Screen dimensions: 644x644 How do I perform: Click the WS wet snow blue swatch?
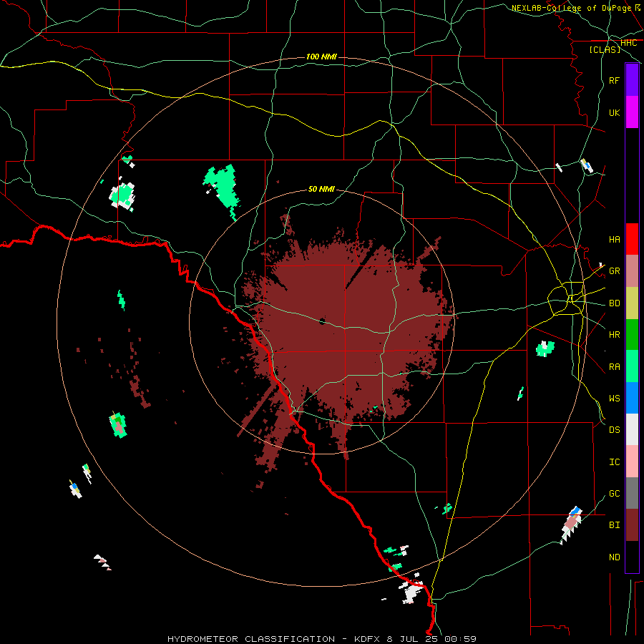tap(632, 398)
